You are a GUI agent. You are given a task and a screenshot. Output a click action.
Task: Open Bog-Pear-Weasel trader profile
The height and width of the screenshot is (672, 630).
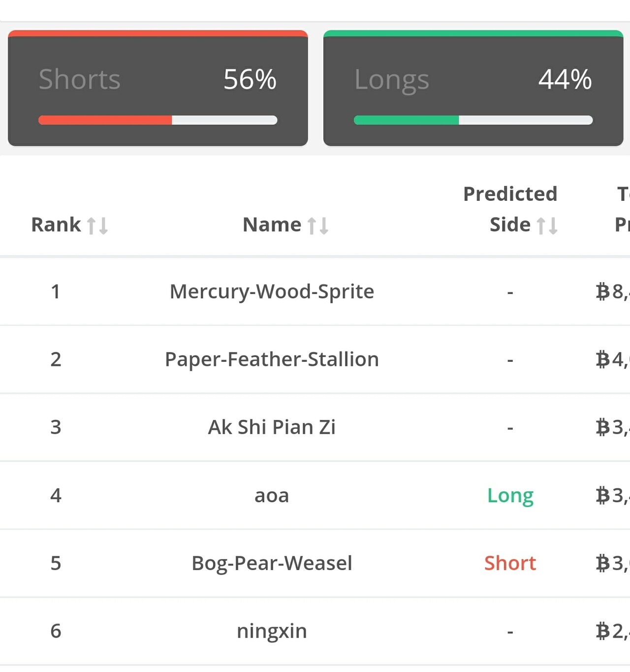click(272, 563)
